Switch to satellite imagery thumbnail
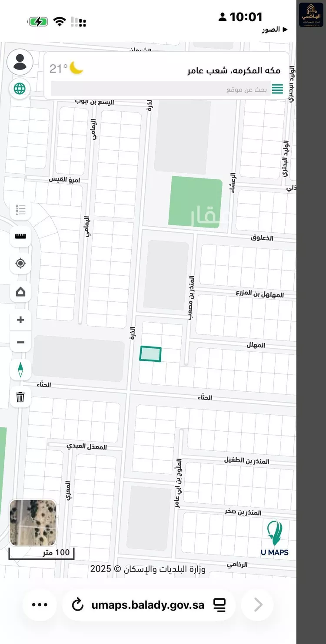The image size is (326, 644). point(33,523)
